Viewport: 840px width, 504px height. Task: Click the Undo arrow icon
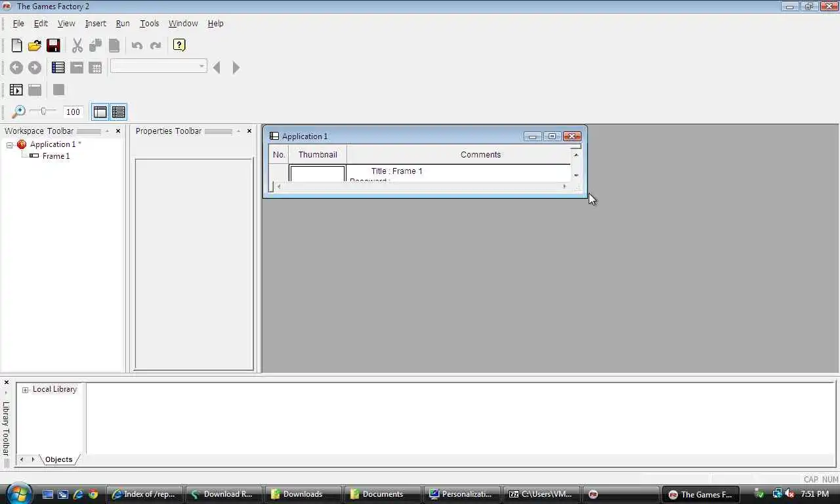click(137, 45)
